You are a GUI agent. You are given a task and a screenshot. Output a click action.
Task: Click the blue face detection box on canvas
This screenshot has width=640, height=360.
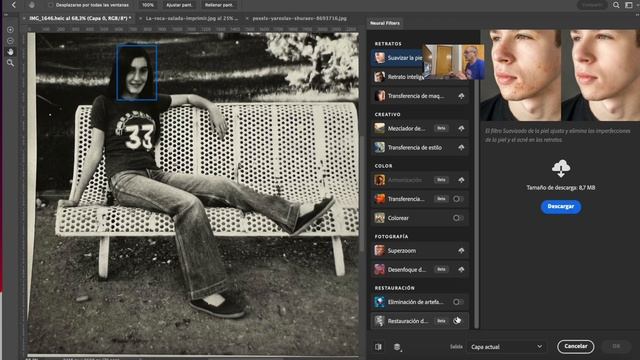click(137, 72)
